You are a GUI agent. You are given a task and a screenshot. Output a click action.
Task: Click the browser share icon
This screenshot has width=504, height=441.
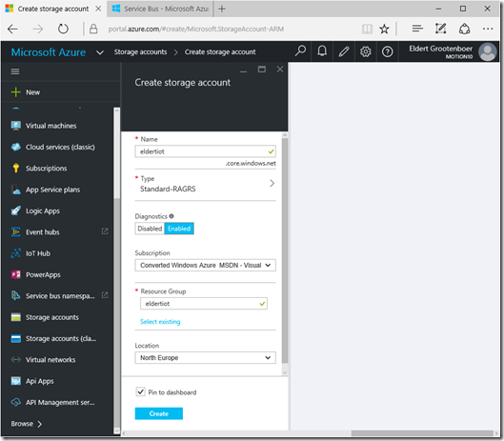click(x=465, y=29)
